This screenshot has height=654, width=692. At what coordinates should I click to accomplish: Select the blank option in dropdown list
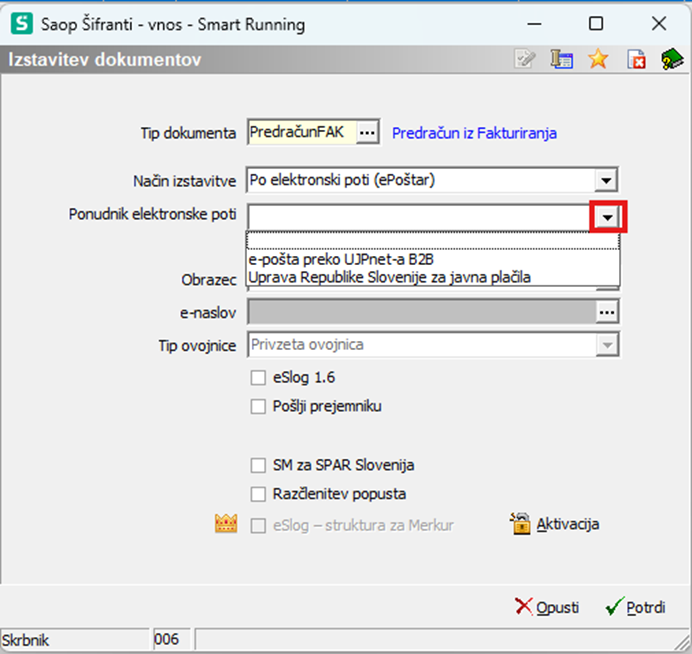pyautogui.click(x=433, y=241)
